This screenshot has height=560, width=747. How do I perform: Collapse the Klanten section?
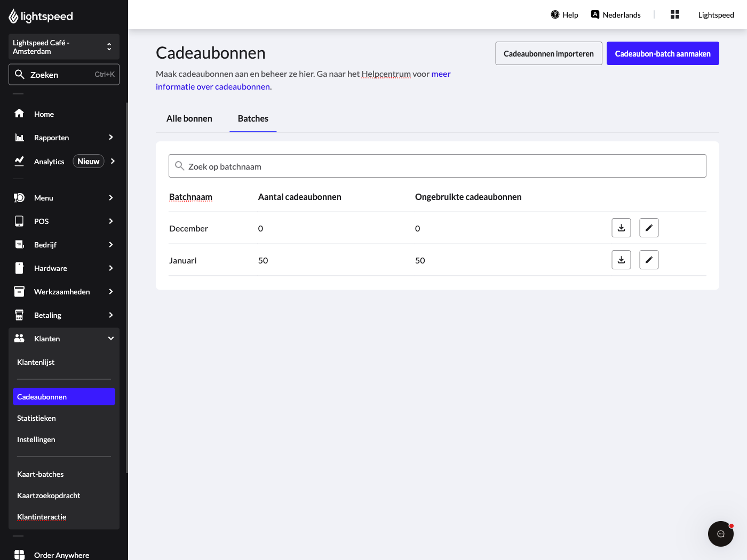point(64,338)
